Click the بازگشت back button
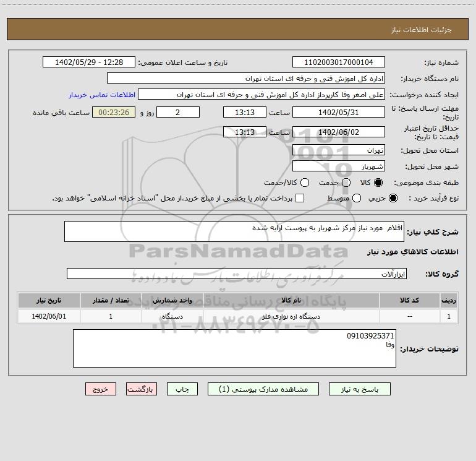 (142, 389)
